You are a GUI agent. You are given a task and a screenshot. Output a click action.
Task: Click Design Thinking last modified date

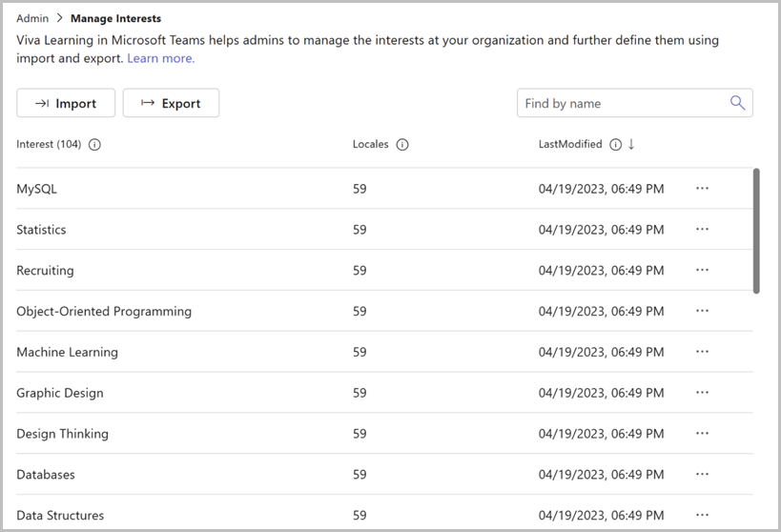point(601,434)
